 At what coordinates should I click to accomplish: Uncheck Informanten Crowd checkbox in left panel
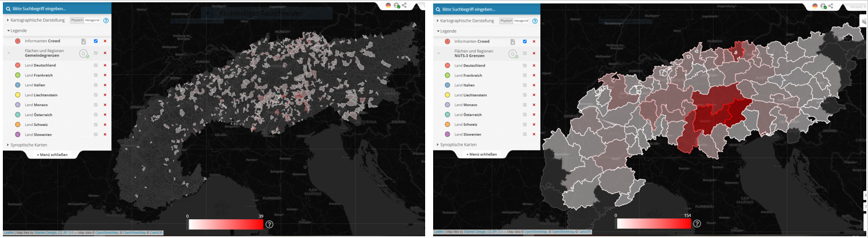(x=95, y=41)
